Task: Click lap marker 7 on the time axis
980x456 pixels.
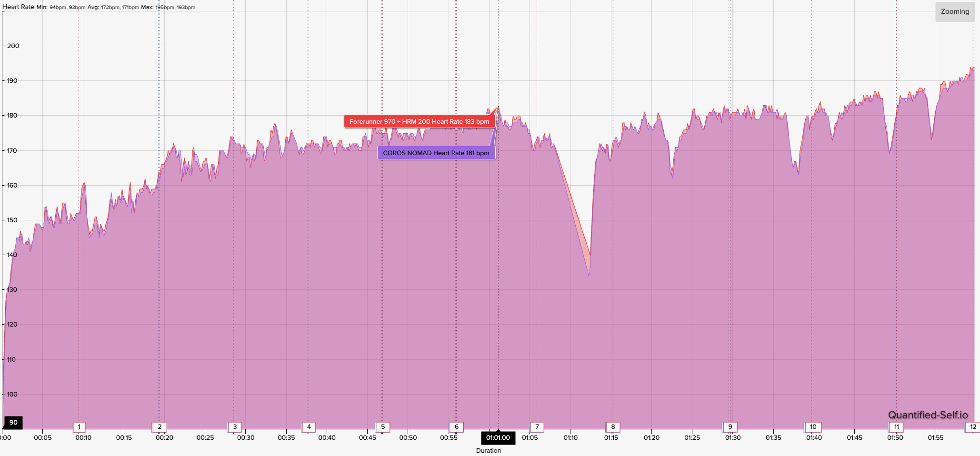Action: (537, 427)
